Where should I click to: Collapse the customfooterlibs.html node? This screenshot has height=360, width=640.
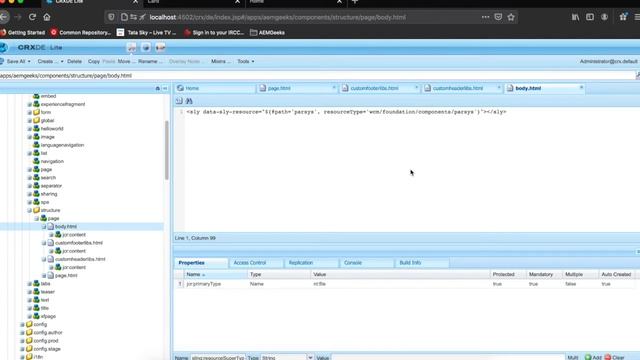click(x=44, y=243)
